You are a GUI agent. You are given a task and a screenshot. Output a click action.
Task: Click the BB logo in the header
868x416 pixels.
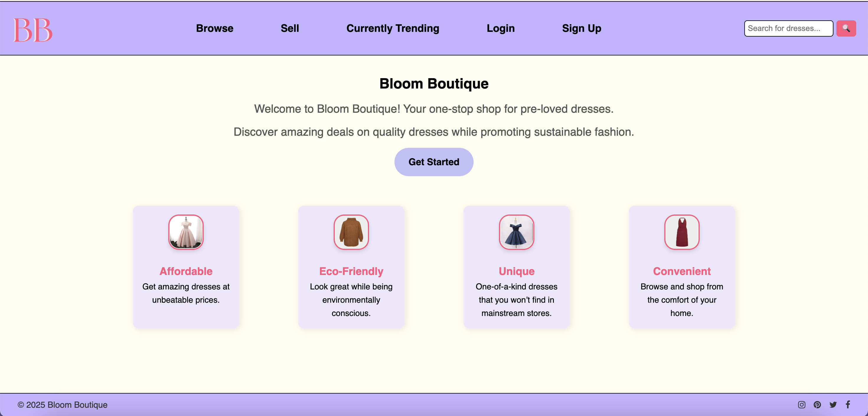click(x=33, y=30)
